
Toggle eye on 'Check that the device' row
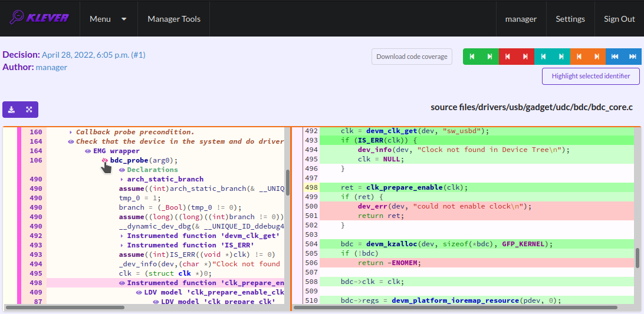71,141
